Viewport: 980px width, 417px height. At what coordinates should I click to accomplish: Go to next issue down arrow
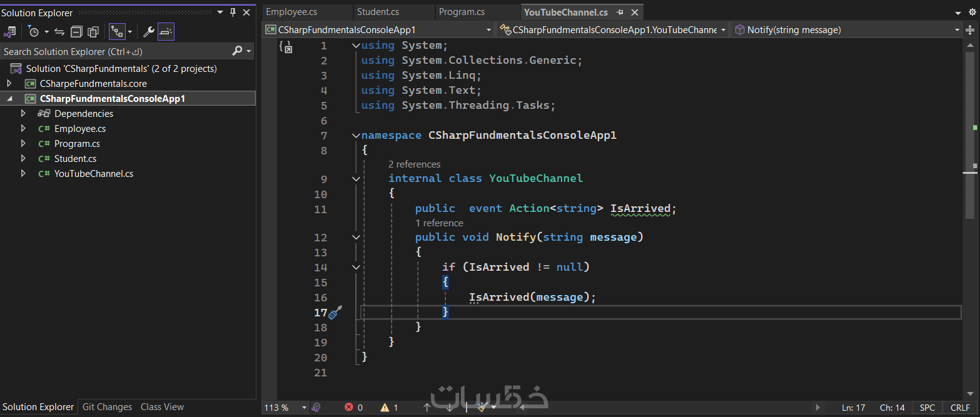(449, 408)
